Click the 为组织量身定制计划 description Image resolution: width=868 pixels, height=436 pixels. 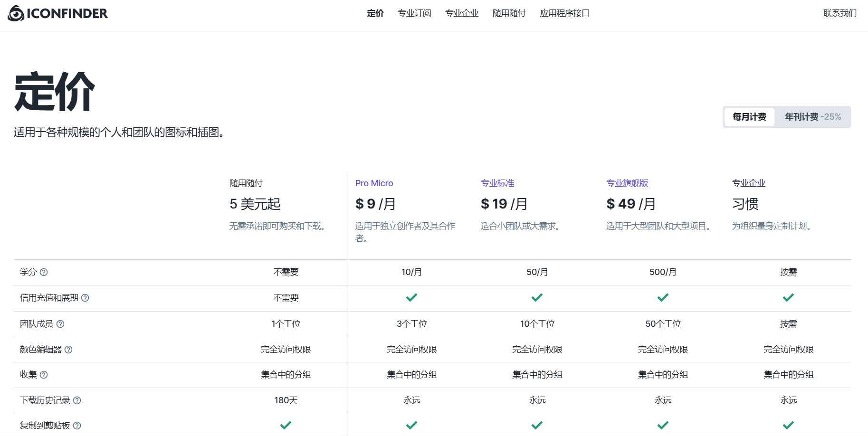point(772,226)
